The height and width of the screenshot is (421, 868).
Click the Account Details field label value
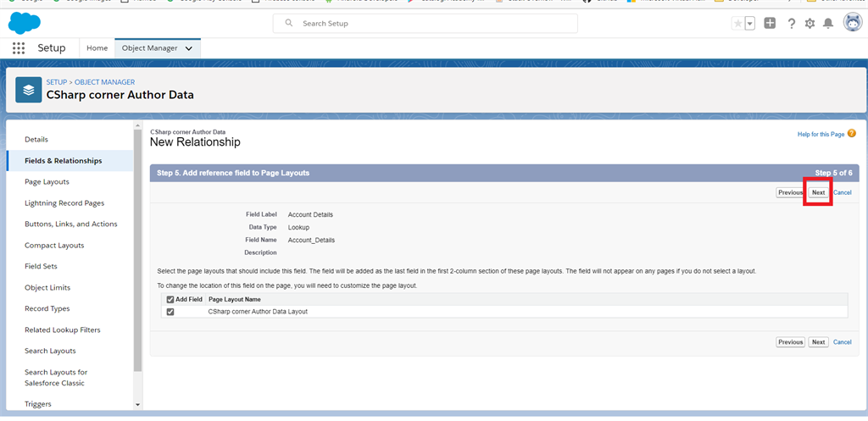click(x=310, y=214)
